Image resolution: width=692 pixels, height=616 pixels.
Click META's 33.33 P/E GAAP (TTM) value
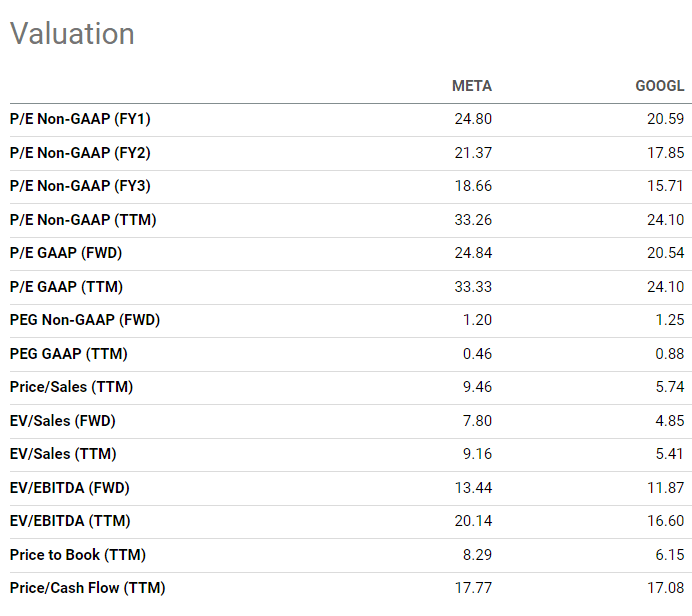pyautogui.click(x=473, y=287)
